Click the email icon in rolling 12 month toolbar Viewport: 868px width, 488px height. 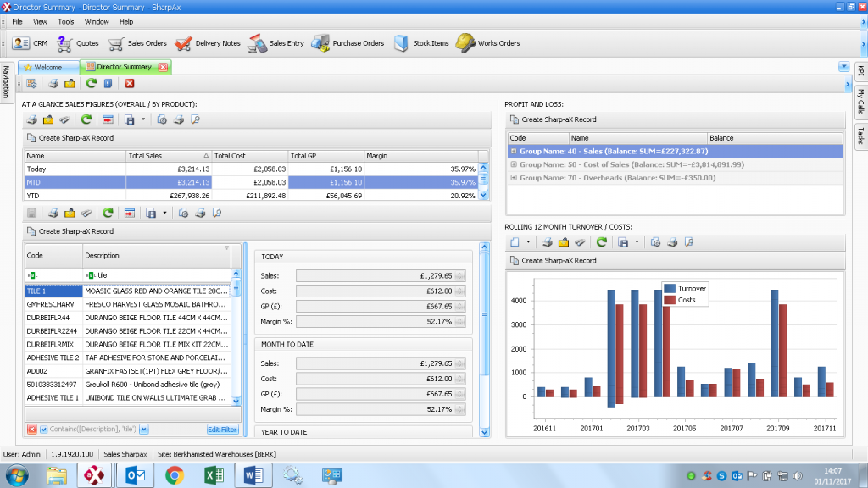click(x=564, y=242)
